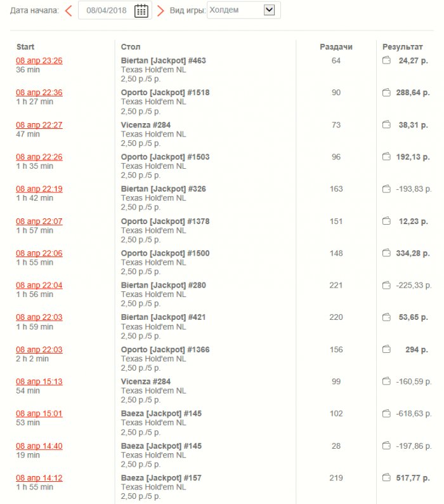Click wallet icon beside 334,28 р. result
444x504 pixels.
click(x=386, y=253)
